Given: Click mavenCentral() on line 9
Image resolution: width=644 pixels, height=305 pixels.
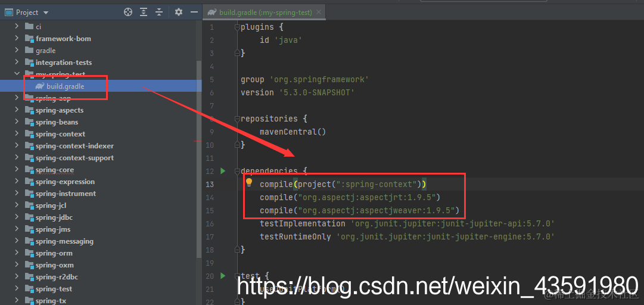Looking at the screenshot, I should coord(293,132).
